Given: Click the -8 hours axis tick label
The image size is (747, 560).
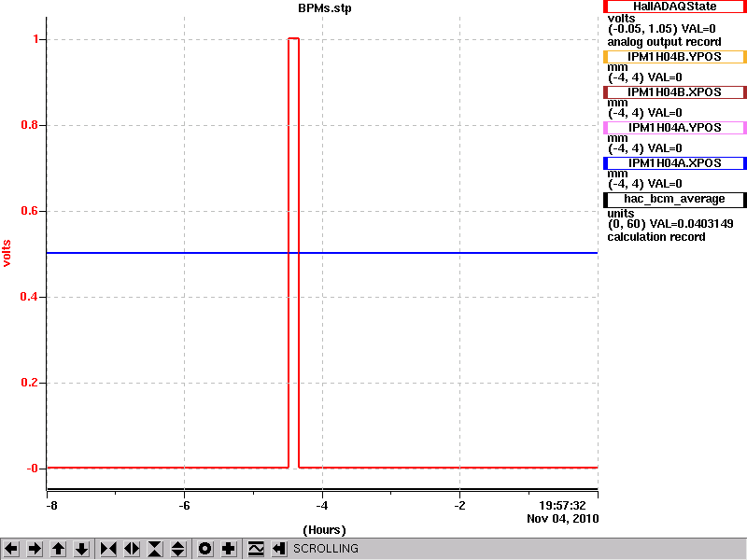Looking at the screenshot, I should [51, 506].
